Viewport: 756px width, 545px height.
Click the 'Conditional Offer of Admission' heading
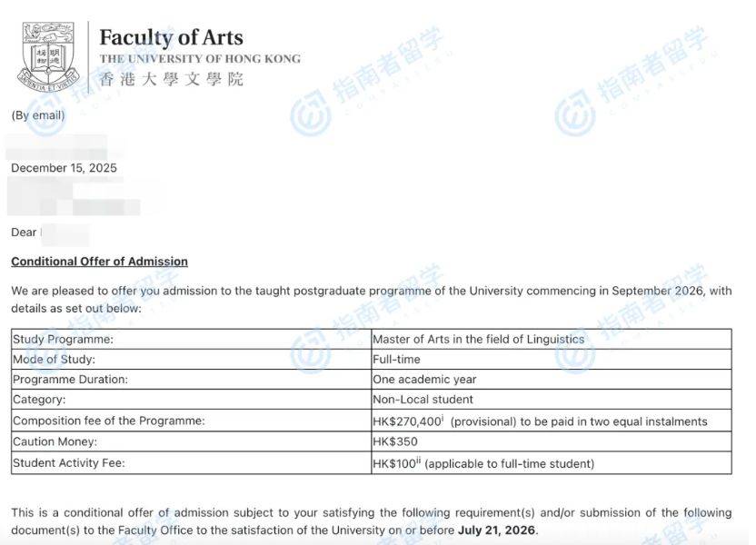99,262
